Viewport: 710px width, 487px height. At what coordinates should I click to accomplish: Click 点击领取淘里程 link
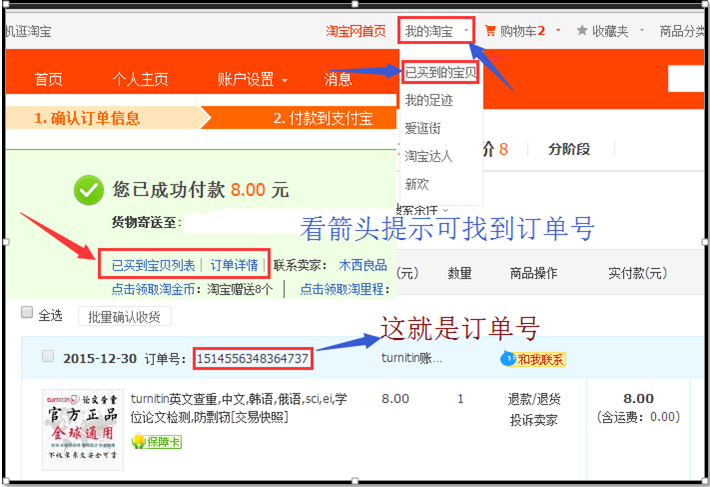(341, 289)
